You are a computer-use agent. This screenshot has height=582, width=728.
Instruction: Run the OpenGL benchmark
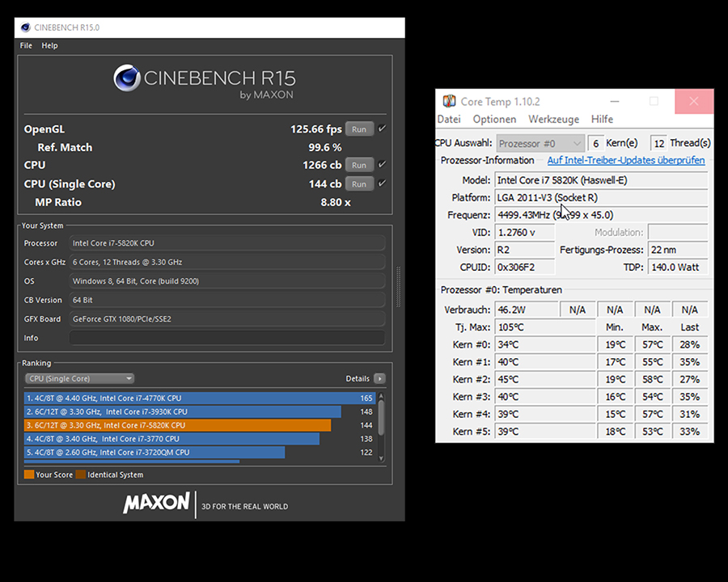pyautogui.click(x=359, y=129)
